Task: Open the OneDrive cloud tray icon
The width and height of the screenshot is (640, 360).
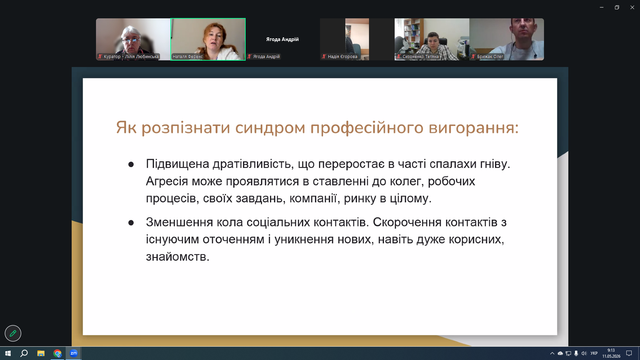Action: click(560, 353)
